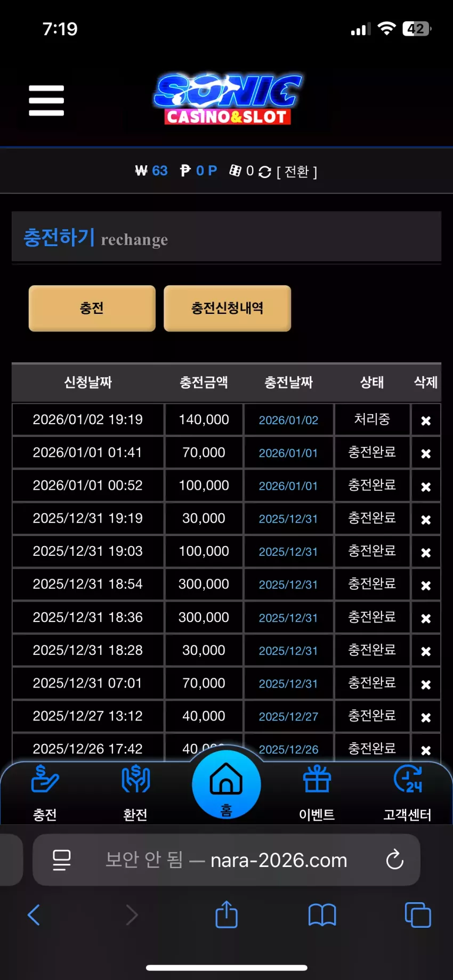Delete the 2025/12/27 13:12 entry
453x980 pixels.
[x=426, y=717]
